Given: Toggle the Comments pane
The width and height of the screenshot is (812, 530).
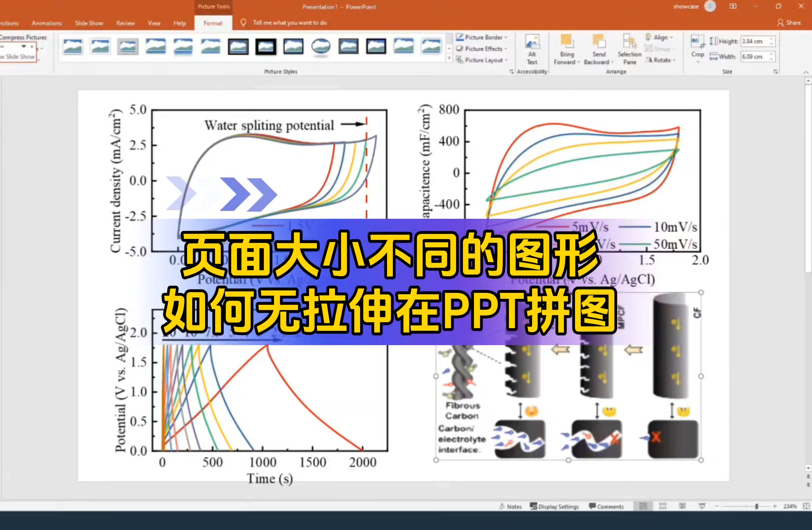Looking at the screenshot, I should [x=606, y=506].
